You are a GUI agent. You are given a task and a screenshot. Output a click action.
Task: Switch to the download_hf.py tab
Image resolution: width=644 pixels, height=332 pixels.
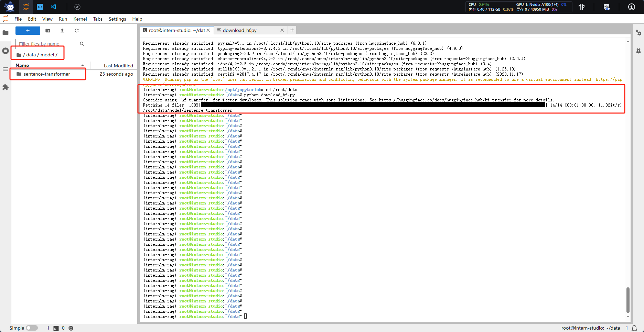click(x=250, y=30)
